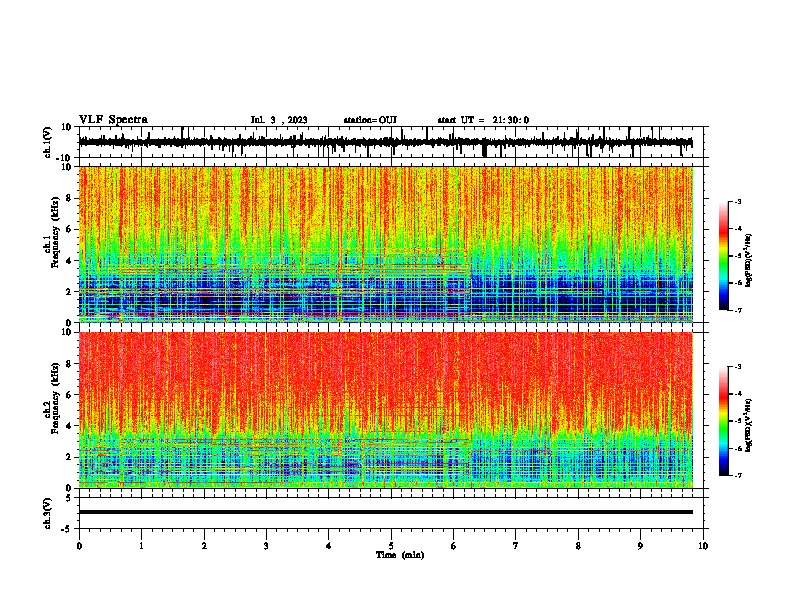792x612 pixels.
Task: Click time axis tick label "0"
Action: click(79, 546)
